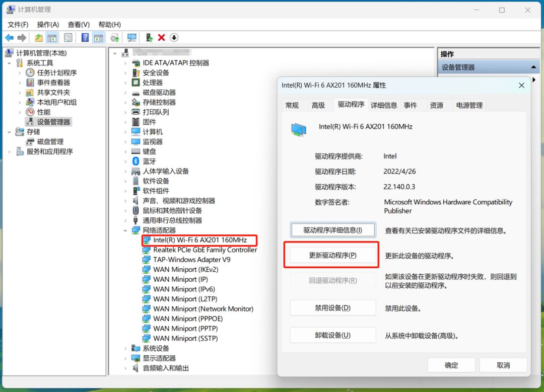Viewport: 544px width, 392px height.
Task: Click the 蓝牙 Bluetooth device category
Action: 150,162
